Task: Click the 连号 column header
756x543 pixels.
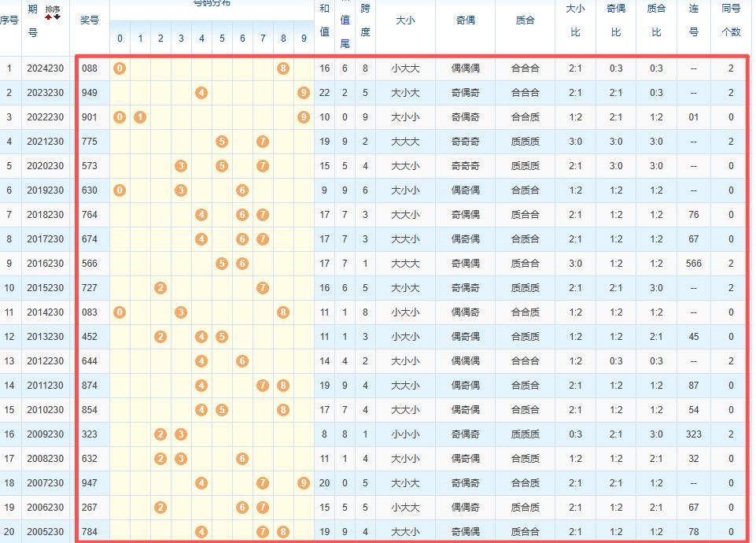Action: point(693,20)
